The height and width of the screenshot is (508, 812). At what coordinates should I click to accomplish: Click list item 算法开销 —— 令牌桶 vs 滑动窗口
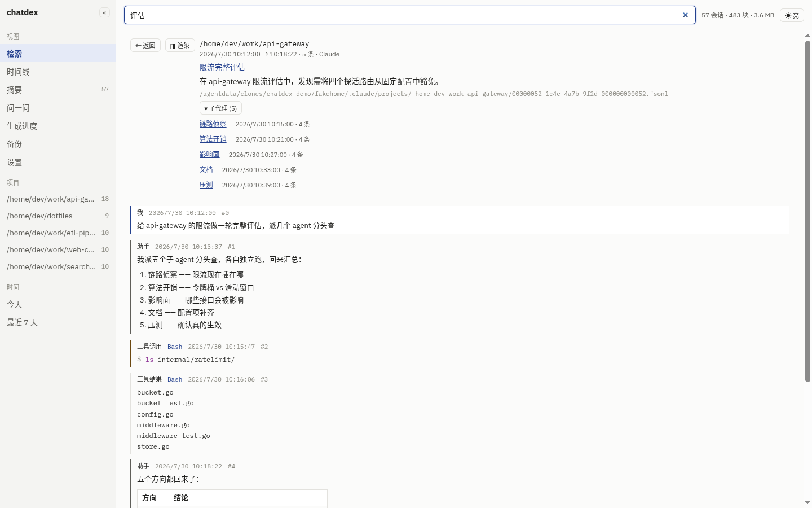[201, 287]
